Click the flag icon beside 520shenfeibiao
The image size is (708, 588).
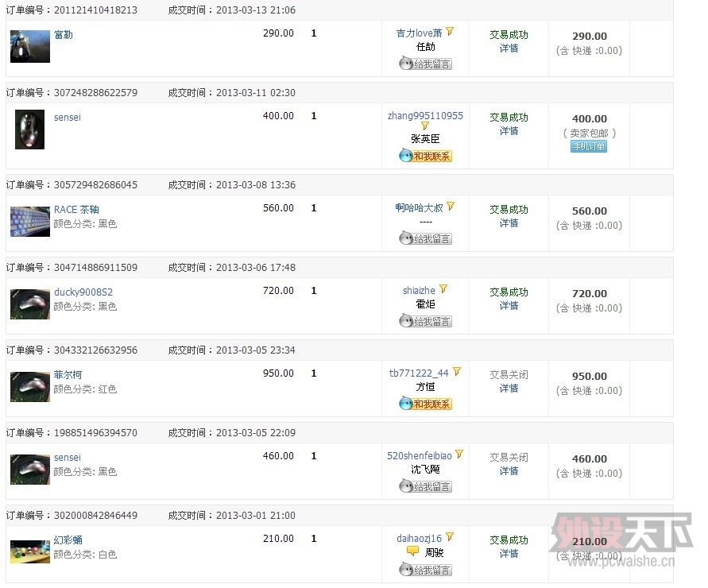click(459, 455)
